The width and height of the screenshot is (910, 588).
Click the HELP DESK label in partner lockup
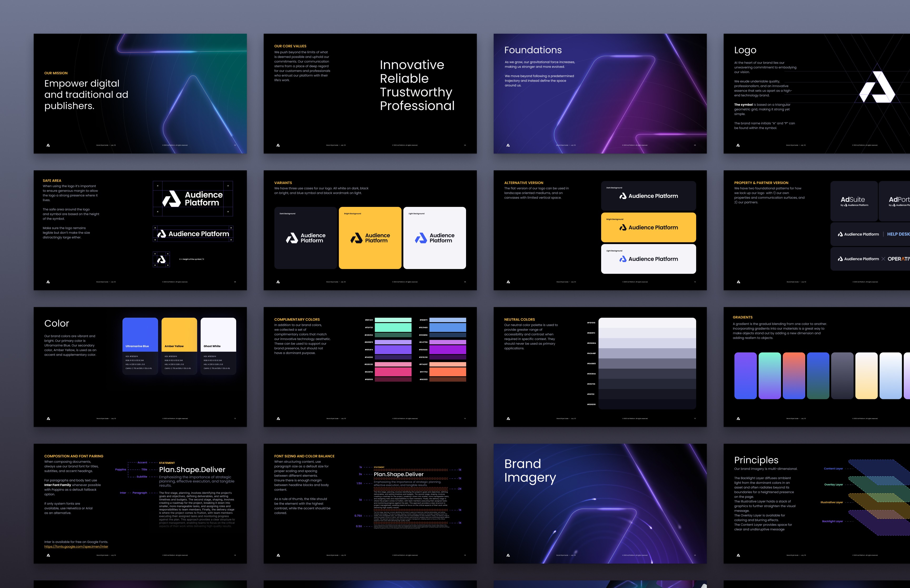point(898,234)
